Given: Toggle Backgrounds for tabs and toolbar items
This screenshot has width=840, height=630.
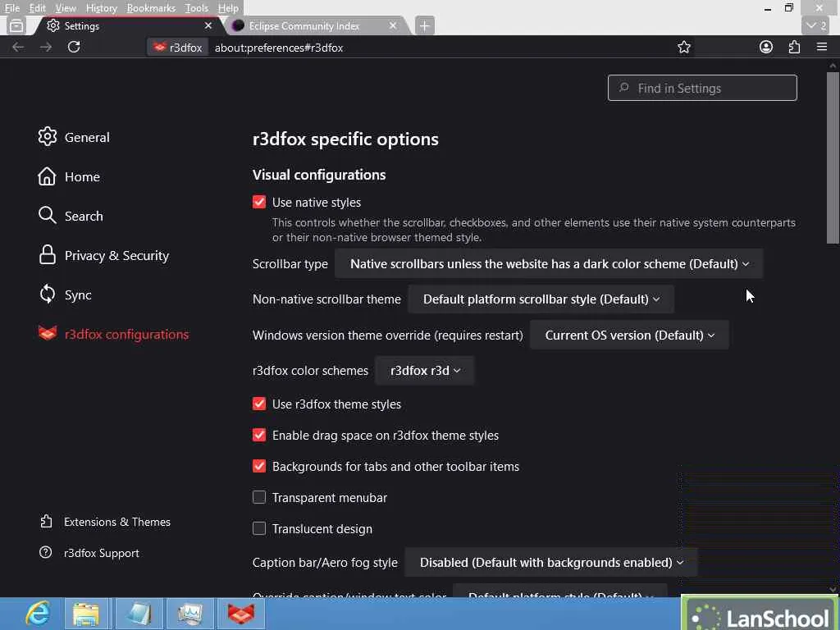Looking at the screenshot, I should [x=259, y=466].
